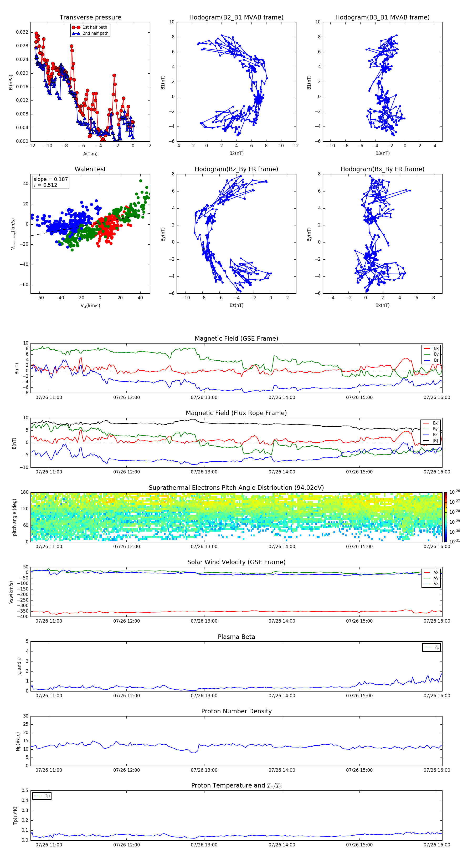Select the "Tp(10^6K)" y-axis label
The width and height of the screenshot is (473, 868).
[15, 815]
